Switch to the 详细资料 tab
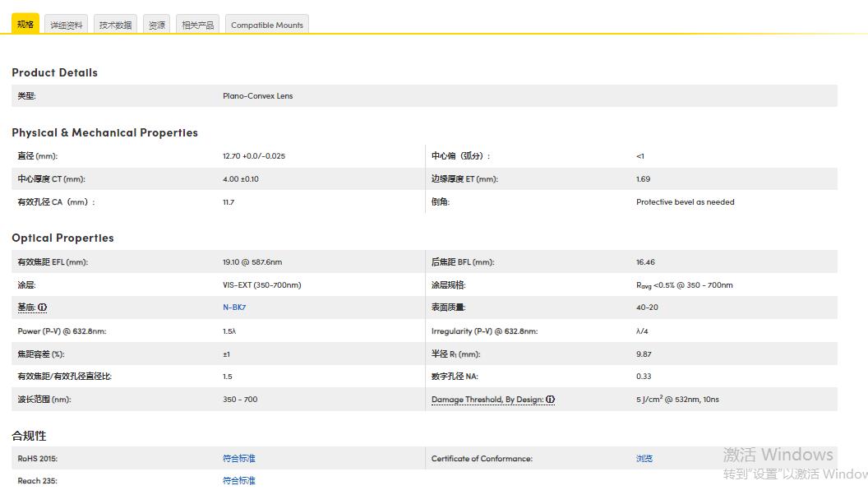The width and height of the screenshot is (868, 504). tap(67, 25)
